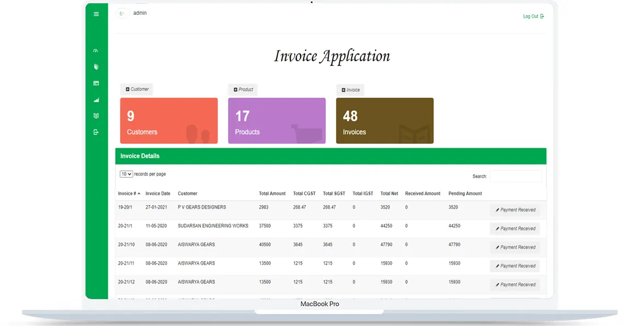This screenshot has width=644, height=326.
Task: Click the open book icon in sidebar
Action: pos(96,116)
